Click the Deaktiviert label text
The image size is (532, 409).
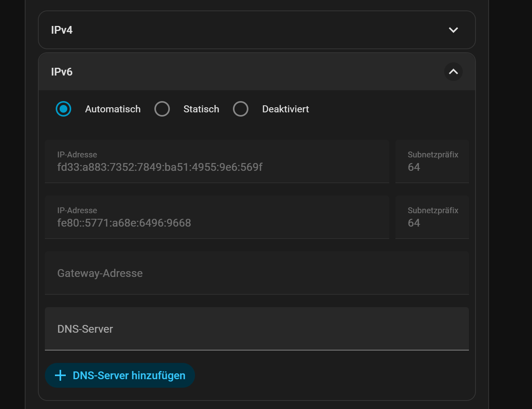point(286,109)
